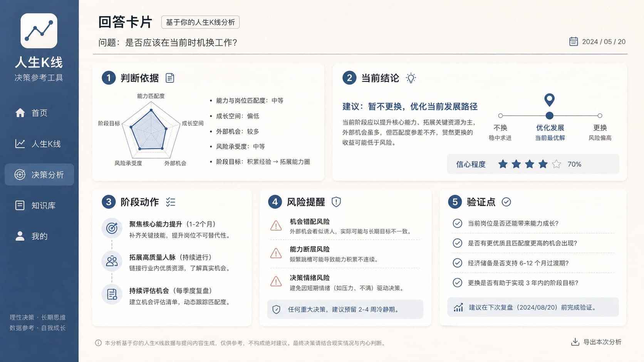Click the warning icon for 机会错配风险
This screenshot has height=362, width=644.
pyautogui.click(x=276, y=225)
